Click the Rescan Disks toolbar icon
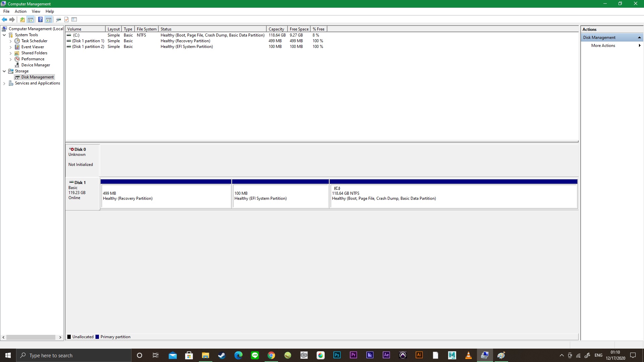This screenshot has width=644, height=362. 58,19
